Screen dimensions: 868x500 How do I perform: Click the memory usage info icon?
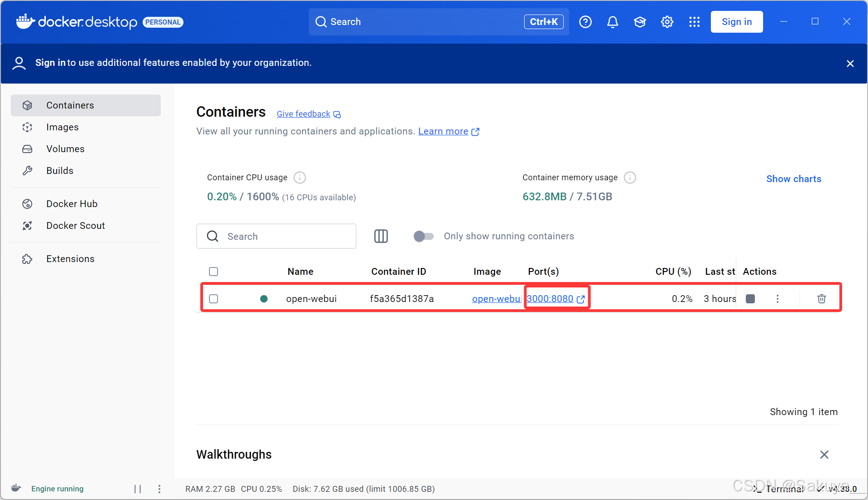tap(630, 178)
